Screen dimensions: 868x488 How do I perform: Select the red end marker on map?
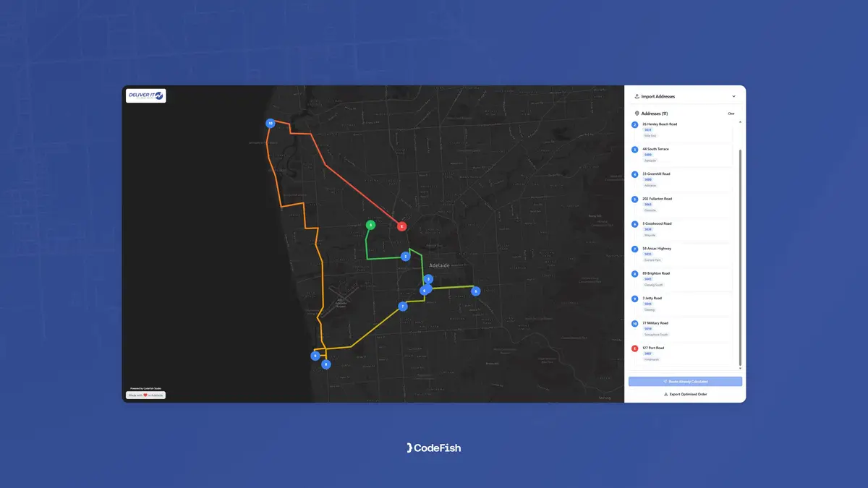[x=401, y=226]
